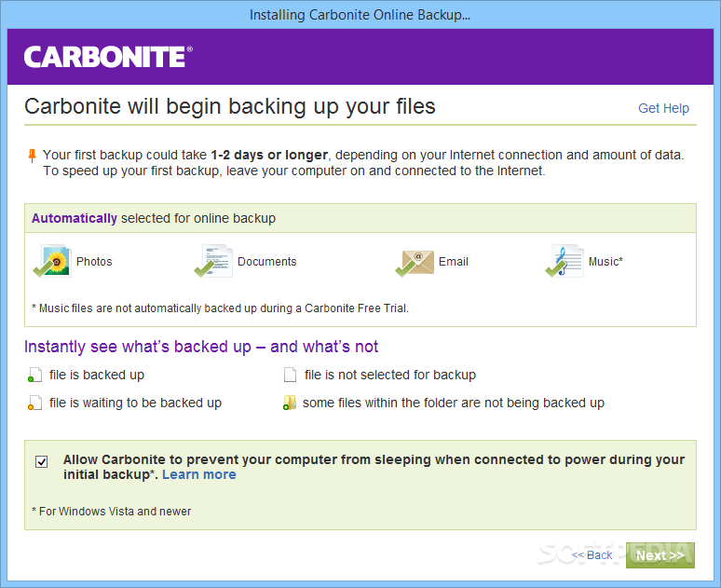The width and height of the screenshot is (721, 588).
Task: Open the Learn more link
Action: pos(199,474)
